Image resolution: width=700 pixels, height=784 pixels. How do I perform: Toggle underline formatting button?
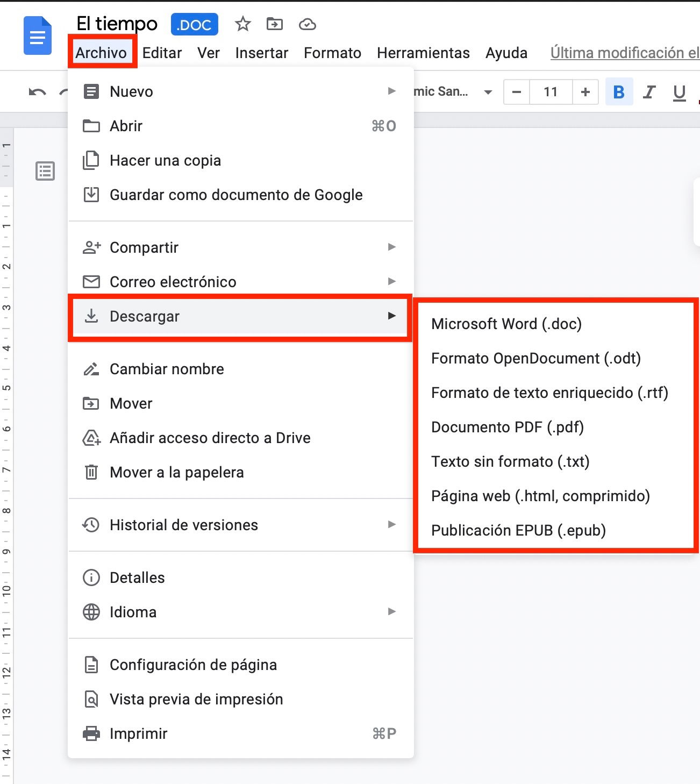(680, 92)
